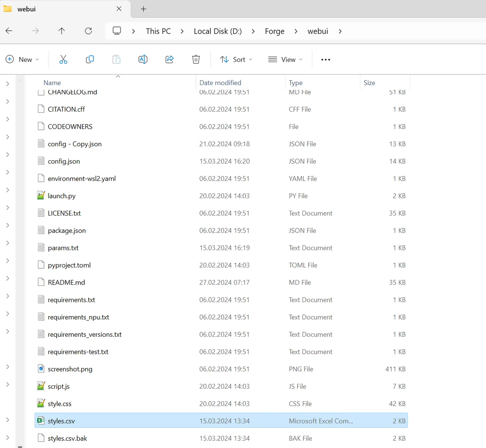Click Forge in the address bar

point(275,31)
